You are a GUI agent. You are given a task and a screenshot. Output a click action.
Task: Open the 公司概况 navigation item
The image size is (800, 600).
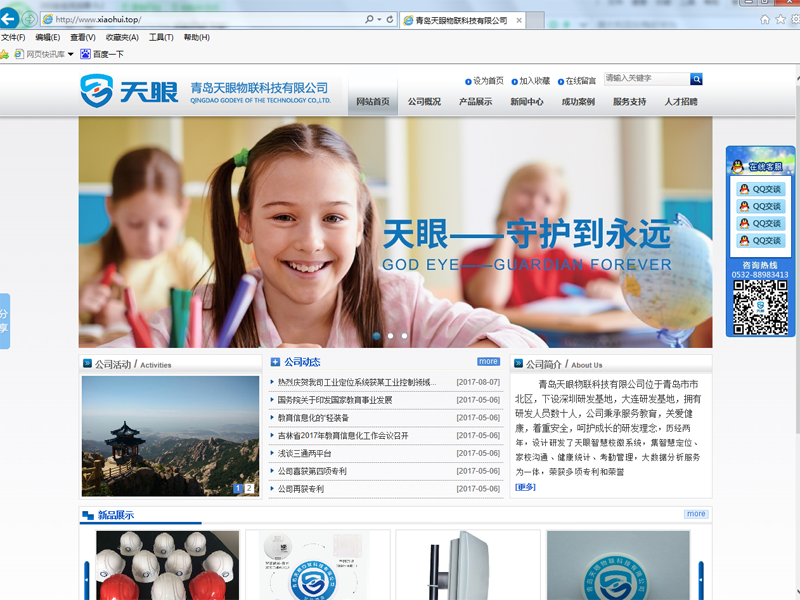coord(424,102)
